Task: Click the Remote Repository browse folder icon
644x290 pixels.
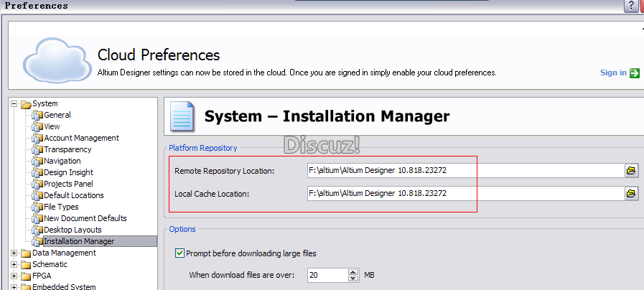Action: point(631,171)
